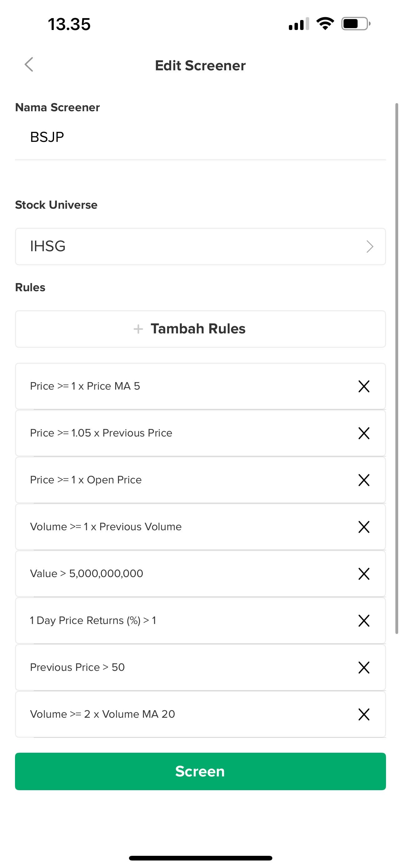Tap the Wi-Fi status icon

point(325,24)
